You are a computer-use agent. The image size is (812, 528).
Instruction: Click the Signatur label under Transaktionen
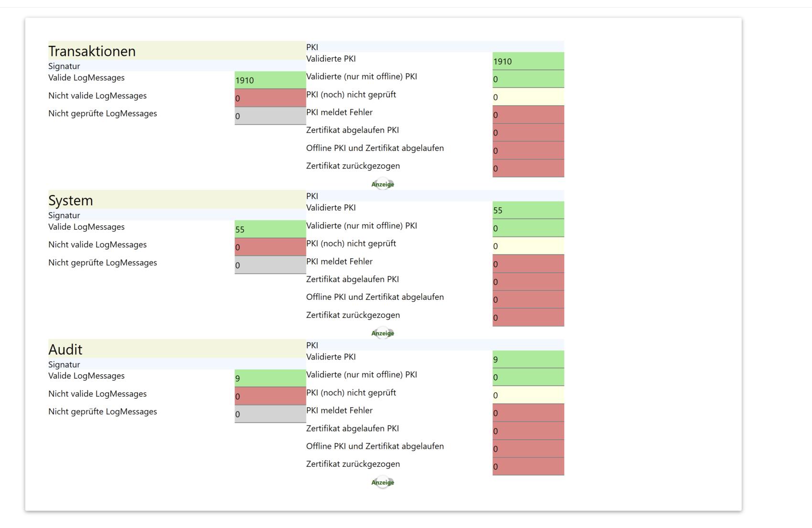point(64,66)
